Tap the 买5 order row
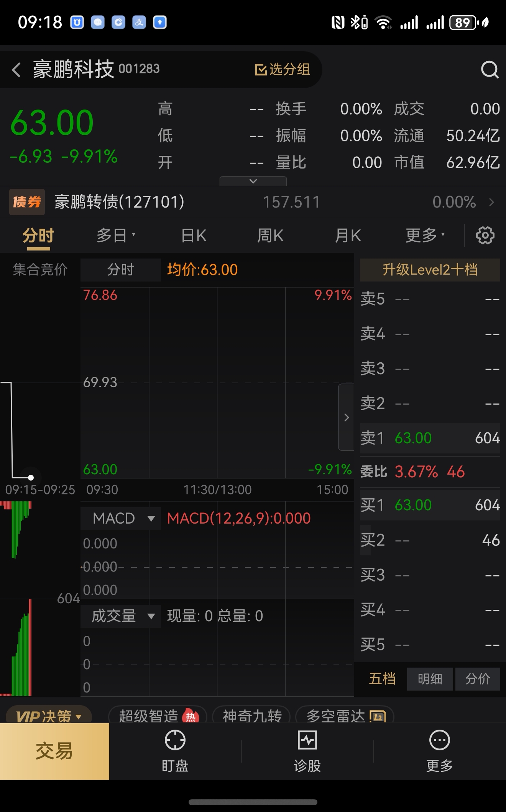 tap(430, 644)
